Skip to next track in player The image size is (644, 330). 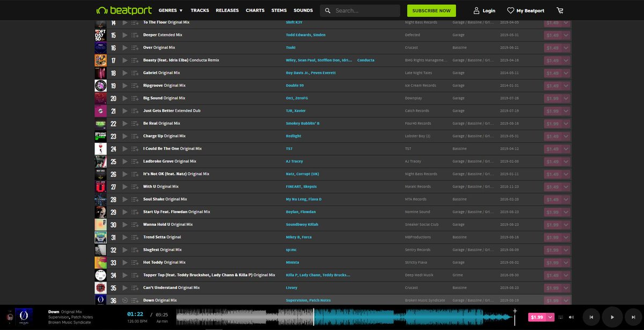click(x=633, y=317)
